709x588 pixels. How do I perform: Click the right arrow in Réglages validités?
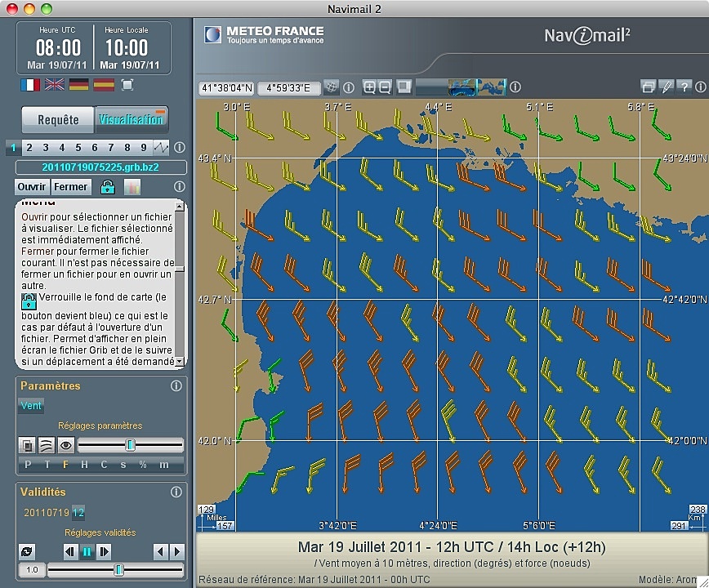tap(177, 551)
